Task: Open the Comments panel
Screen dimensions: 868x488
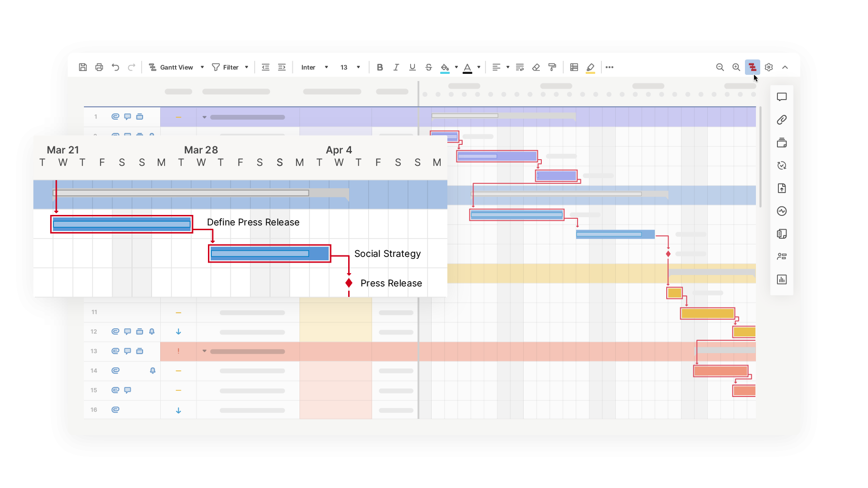Action: point(782,97)
